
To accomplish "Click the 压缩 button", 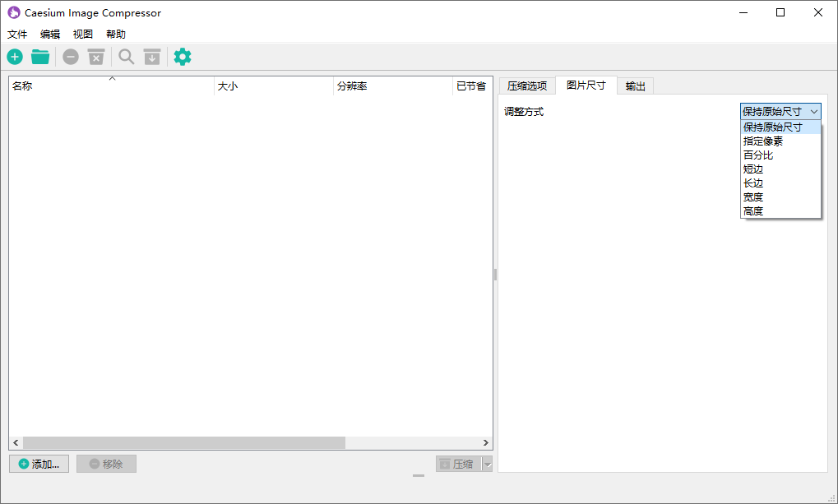I will pos(459,464).
